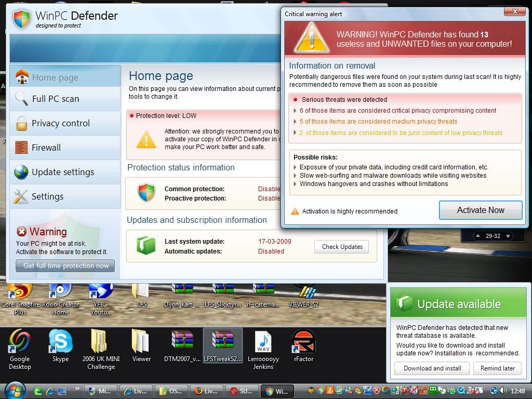The height and width of the screenshot is (399, 532).
Task: Open the Roxio Creator Home shortcut
Action: tap(60, 300)
